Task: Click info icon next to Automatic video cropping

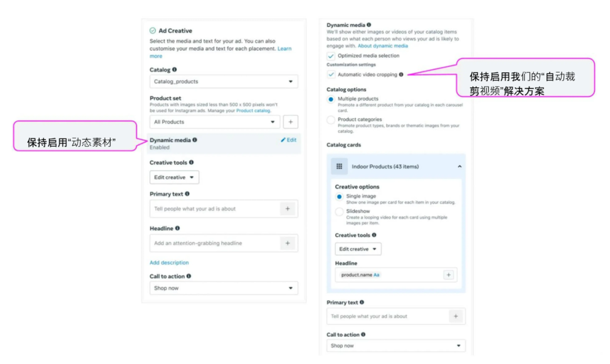Action: (401, 74)
